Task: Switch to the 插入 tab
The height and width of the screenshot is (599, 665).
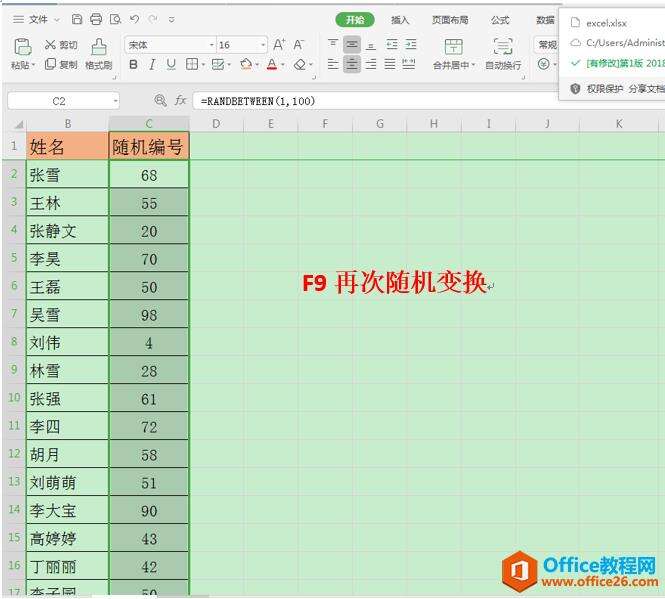Action: [x=400, y=20]
